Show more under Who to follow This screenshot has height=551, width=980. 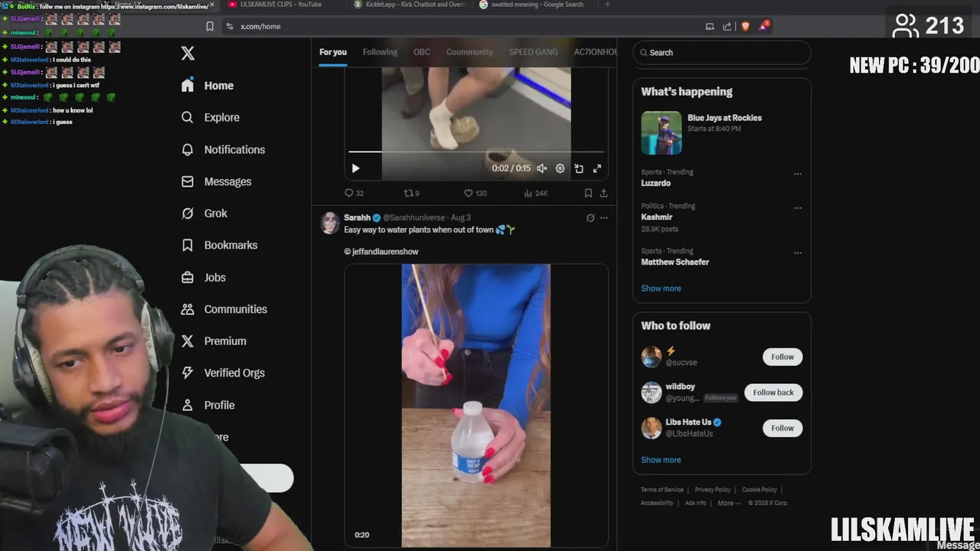(661, 460)
